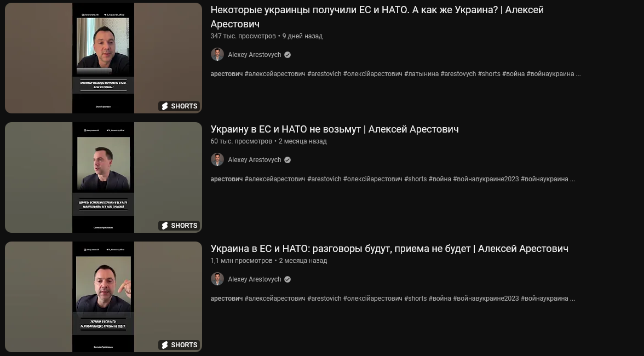Click the Alexey Arestovych channel name under the second video
This screenshot has height=356, width=644.
pyautogui.click(x=255, y=160)
